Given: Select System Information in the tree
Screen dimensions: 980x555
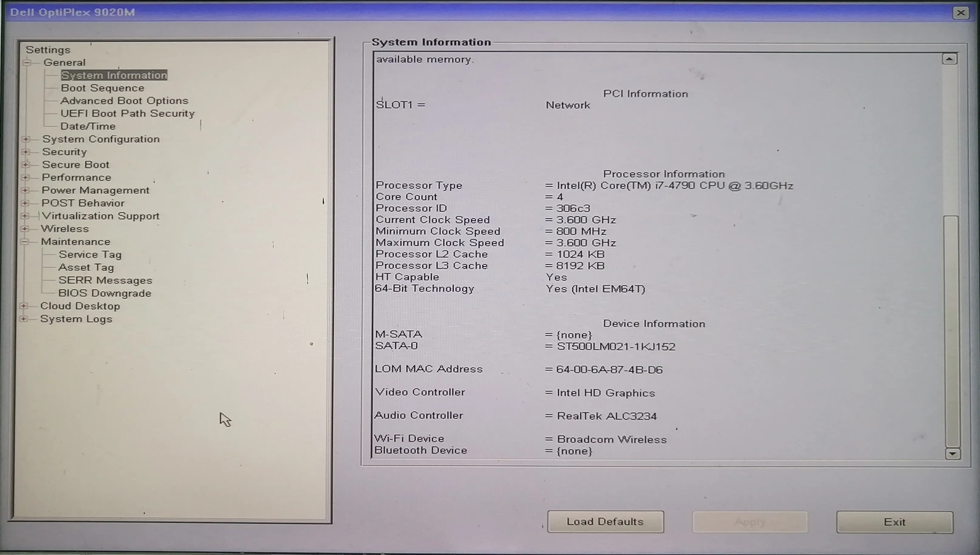Looking at the screenshot, I should 114,75.
